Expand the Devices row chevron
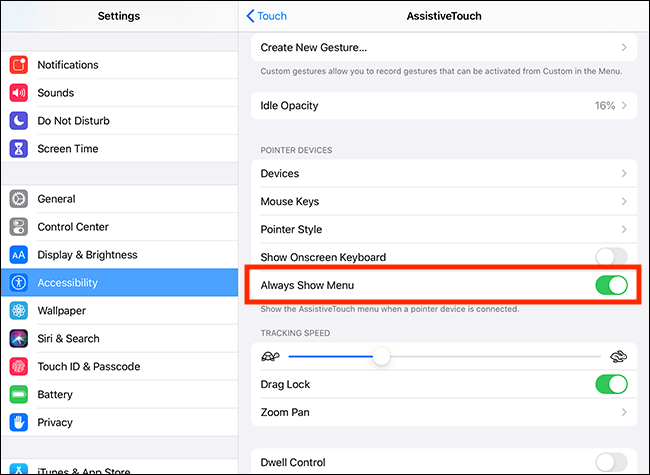Viewport: 650px width, 475px height. pos(624,173)
